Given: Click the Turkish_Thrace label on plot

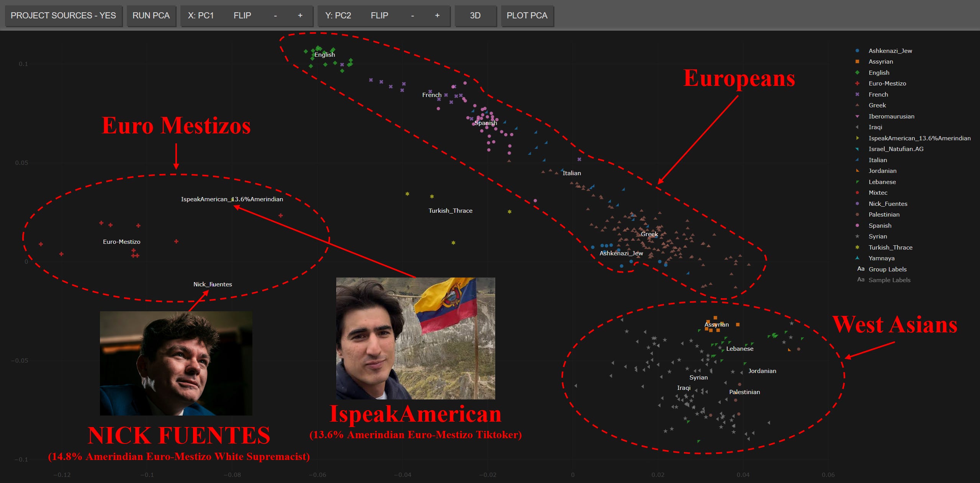Looking at the screenshot, I should (x=450, y=211).
